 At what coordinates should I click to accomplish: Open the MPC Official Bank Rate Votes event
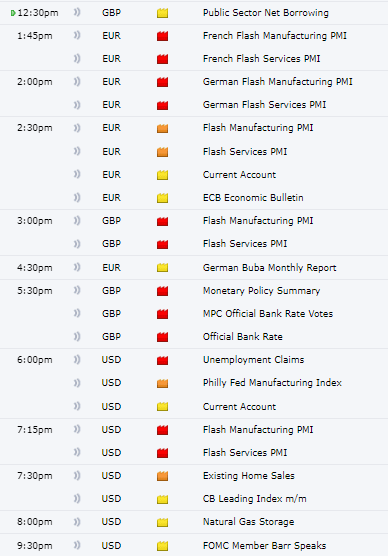(268, 313)
